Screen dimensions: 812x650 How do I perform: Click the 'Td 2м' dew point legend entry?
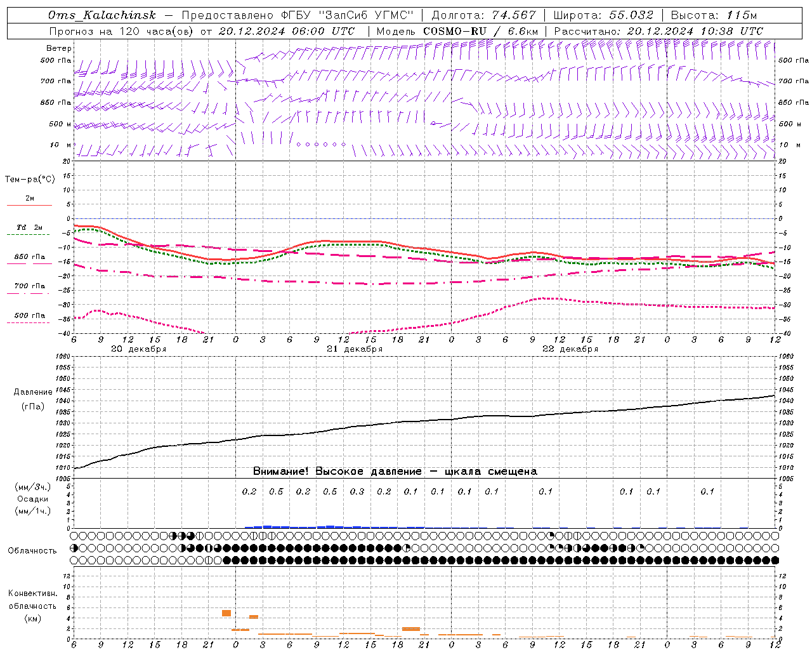pos(30,227)
